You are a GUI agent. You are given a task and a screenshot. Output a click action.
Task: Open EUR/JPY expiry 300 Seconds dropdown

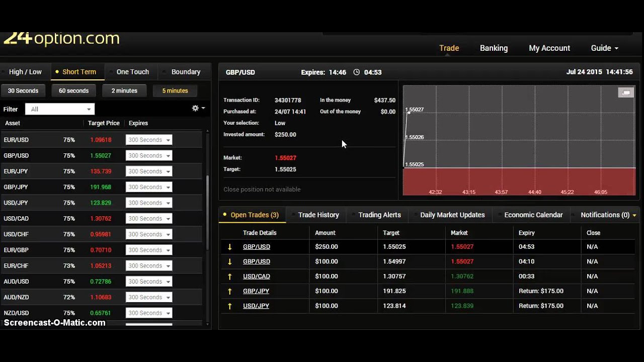coord(149,171)
